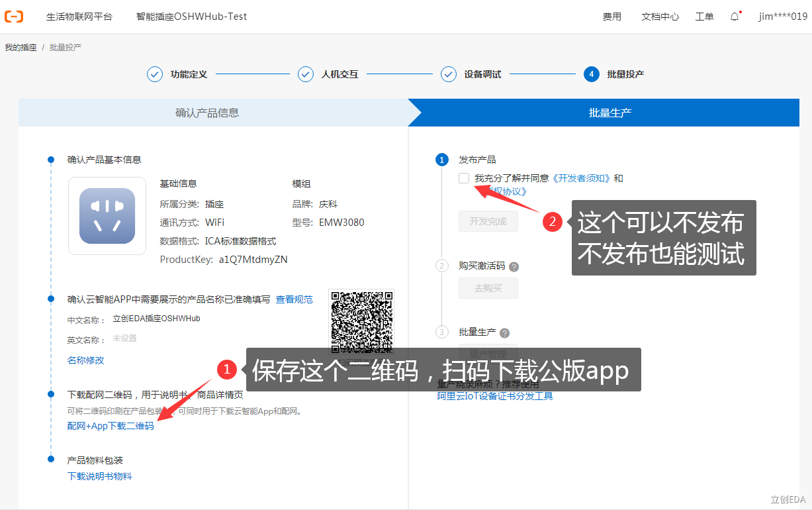This screenshot has width=812, height=510.
Task: Click step 4 circle for 批量投产
Action: coord(592,74)
